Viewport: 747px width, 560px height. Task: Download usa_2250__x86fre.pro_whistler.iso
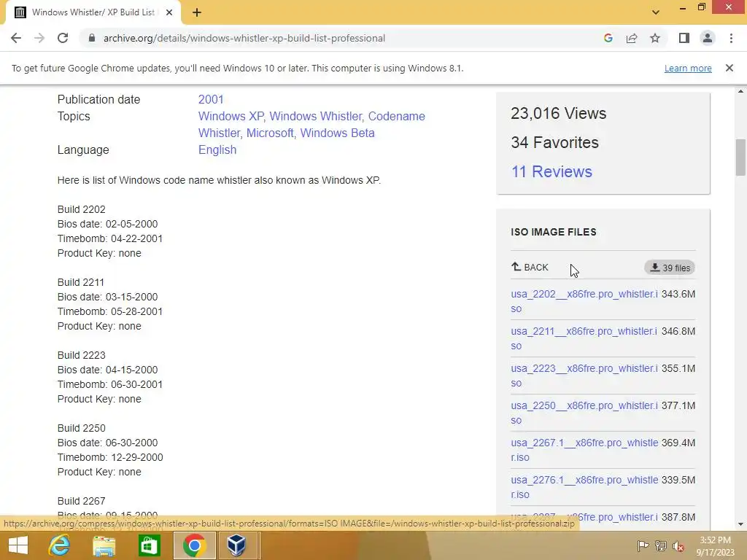[584, 413]
